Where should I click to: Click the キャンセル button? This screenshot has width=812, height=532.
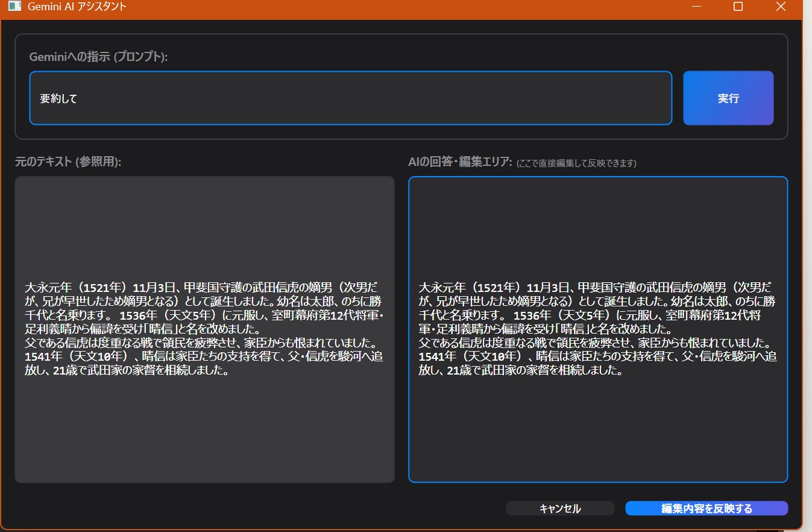pos(559,508)
